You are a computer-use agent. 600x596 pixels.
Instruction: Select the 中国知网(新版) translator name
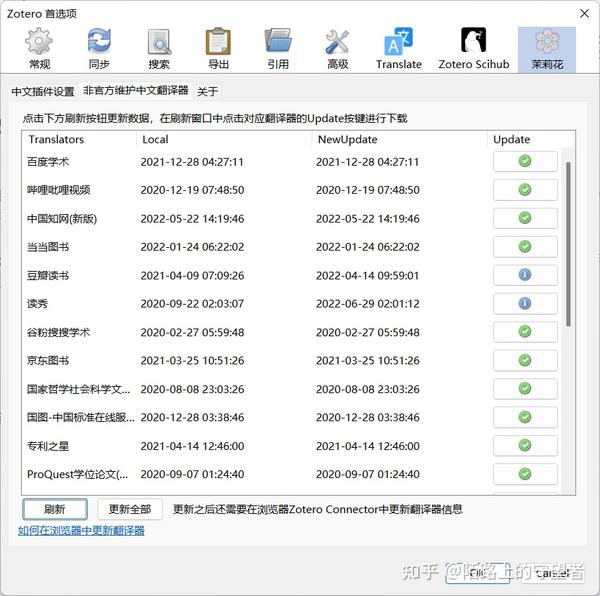[62, 219]
